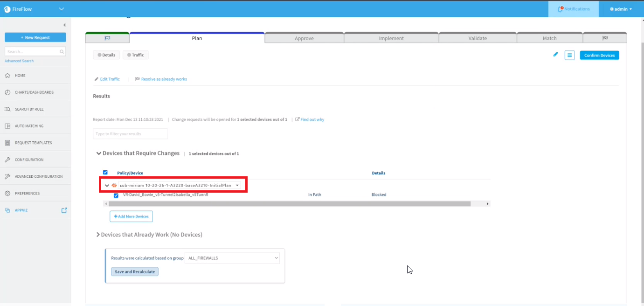Open the list view menu icon
Viewport: 644px width, 306px height.
pos(569,55)
